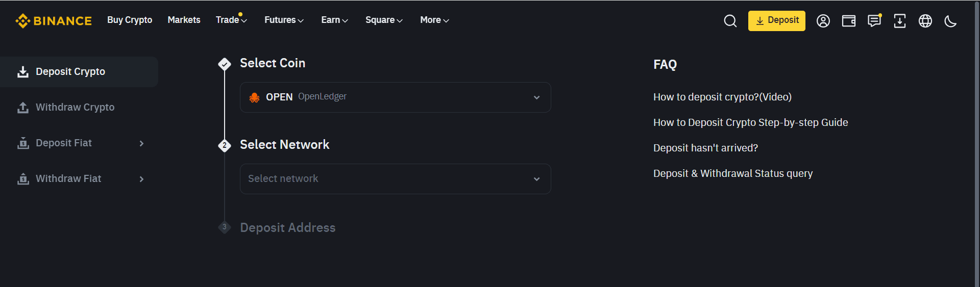
Task: Open the wallet icon in header
Action: tap(848, 21)
